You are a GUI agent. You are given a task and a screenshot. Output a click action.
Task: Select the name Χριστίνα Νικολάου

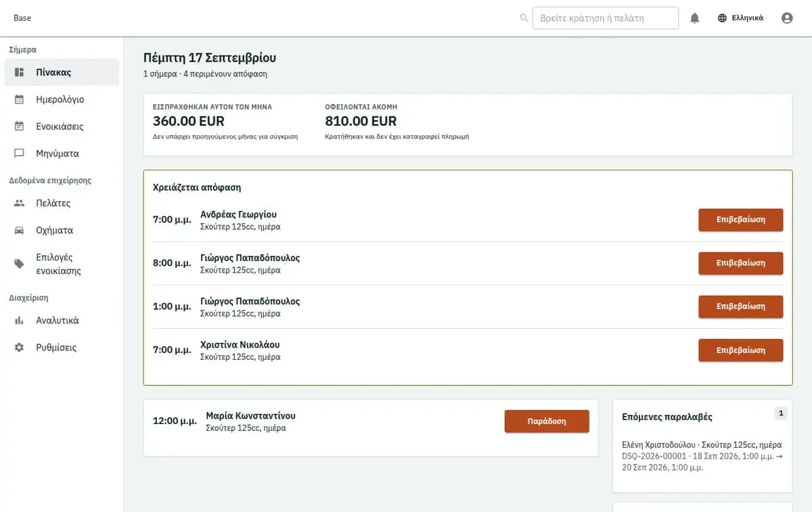[240, 344]
